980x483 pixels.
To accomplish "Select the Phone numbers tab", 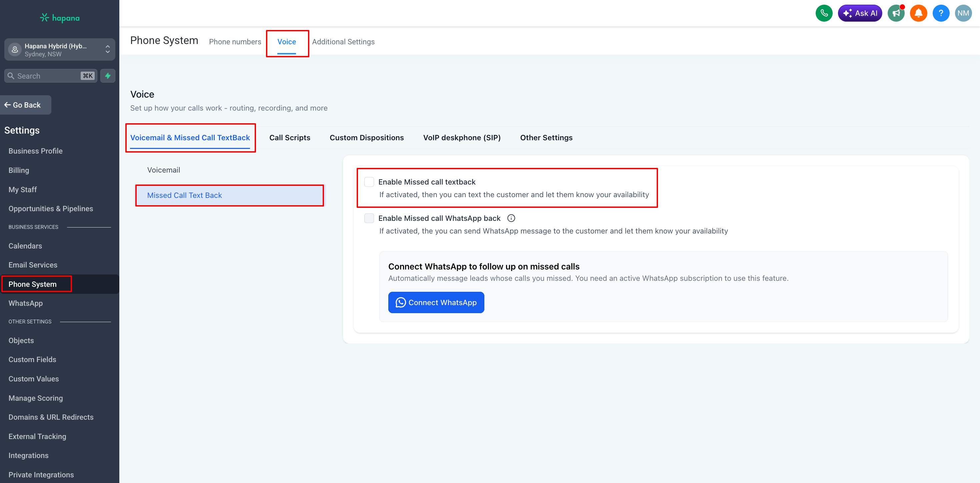I will coord(235,42).
